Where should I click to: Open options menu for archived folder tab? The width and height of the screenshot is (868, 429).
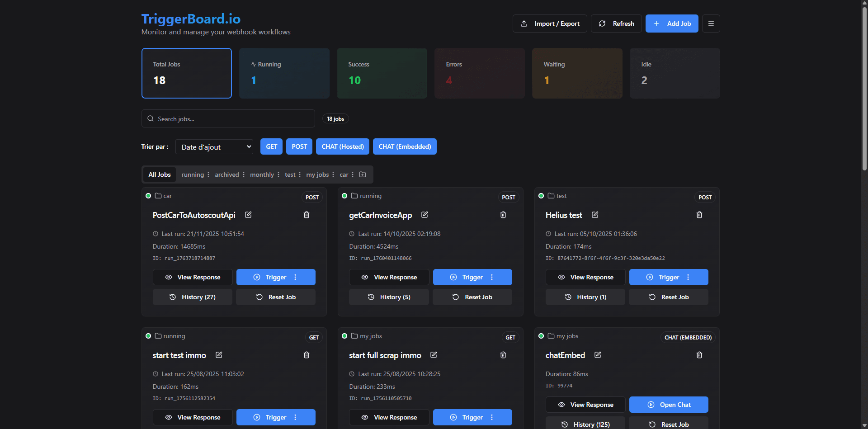tap(244, 174)
